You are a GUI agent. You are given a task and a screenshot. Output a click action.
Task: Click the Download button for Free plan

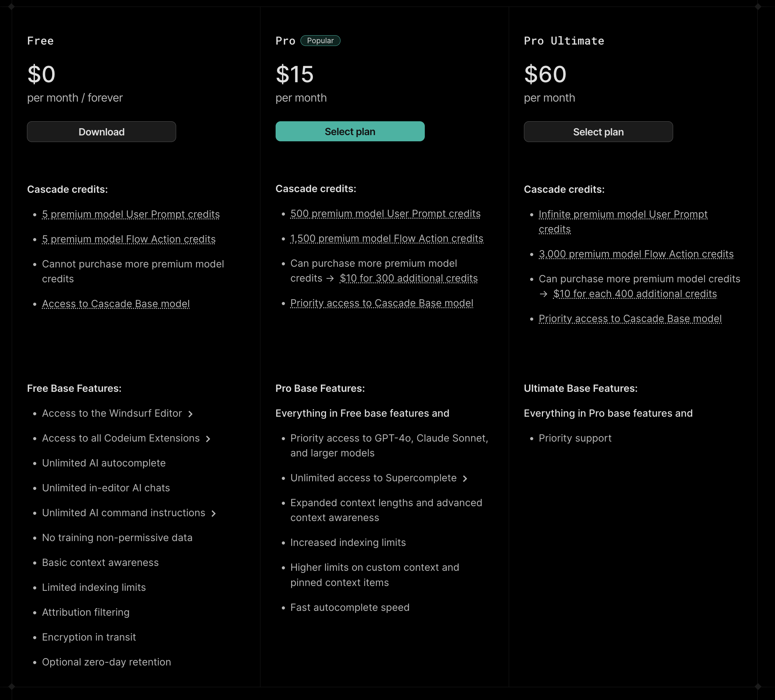[102, 132]
